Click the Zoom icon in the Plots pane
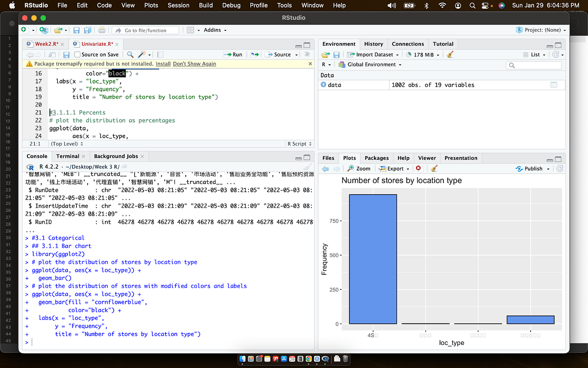The height and width of the screenshot is (368, 588). pos(359,168)
